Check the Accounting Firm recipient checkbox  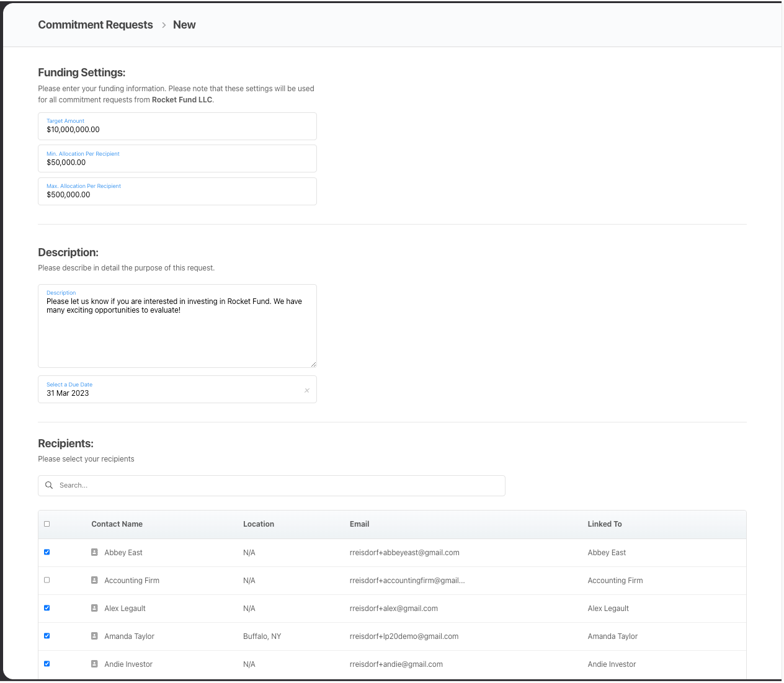point(47,579)
